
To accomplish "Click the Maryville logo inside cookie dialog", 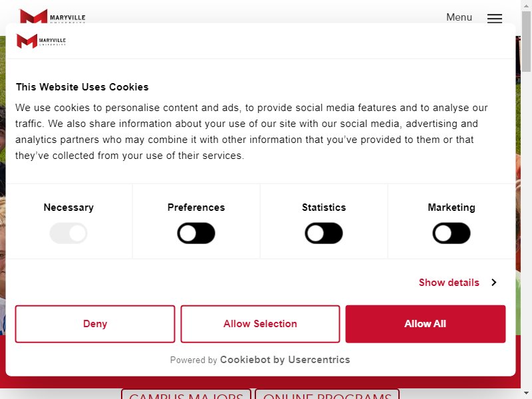I will pyautogui.click(x=41, y=41).
